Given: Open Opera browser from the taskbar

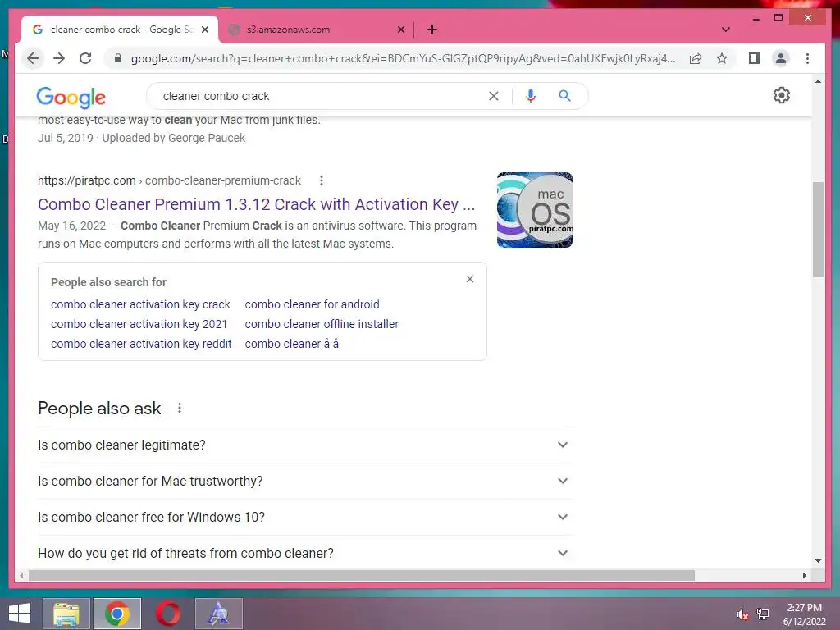Looking at the screenshot, I should (167, 614).
